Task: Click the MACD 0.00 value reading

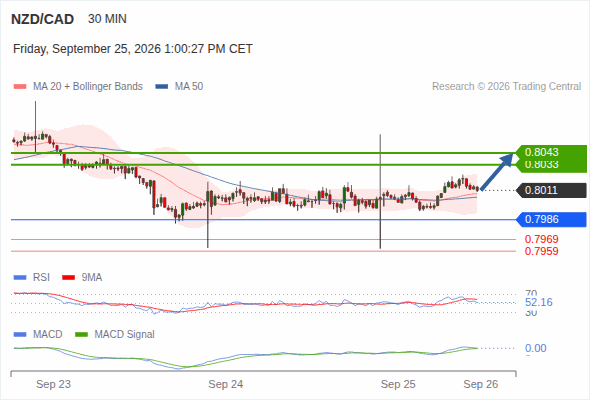Action: [x=536, y=348]
